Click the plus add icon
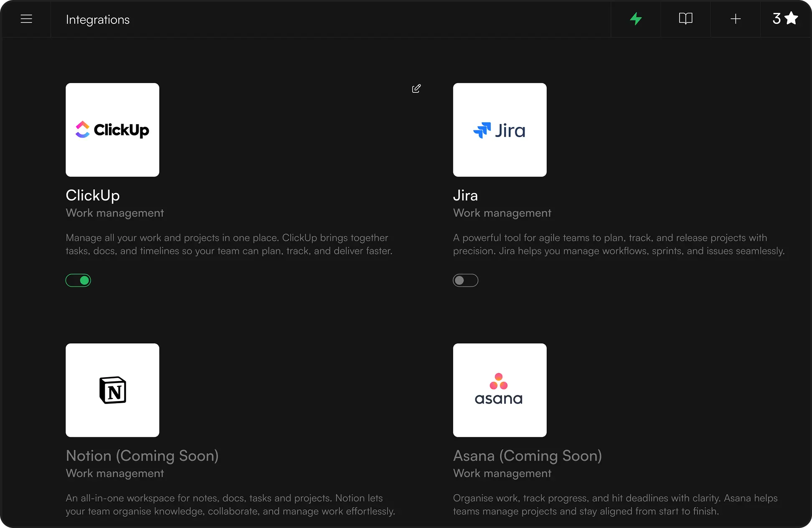 pyautogui.click(x=736, y=19)
